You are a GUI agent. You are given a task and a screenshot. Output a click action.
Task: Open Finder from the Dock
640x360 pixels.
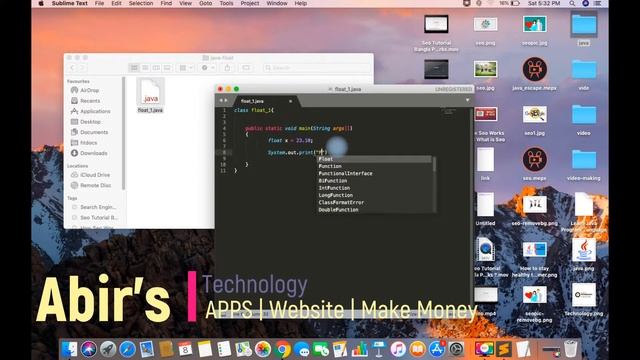coord(69,349)
